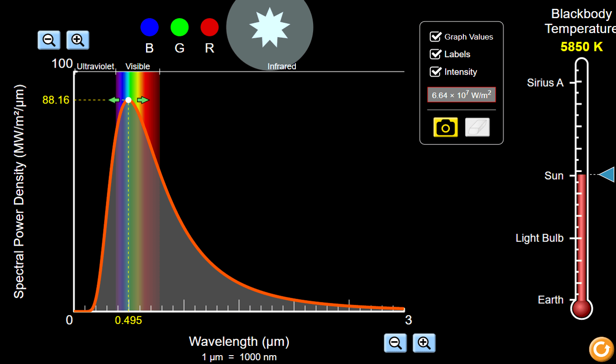Select the Sirius A thermometer label
Image resolution: width=616 pixels, height=364 pixels.
click(x=545, y=83)
